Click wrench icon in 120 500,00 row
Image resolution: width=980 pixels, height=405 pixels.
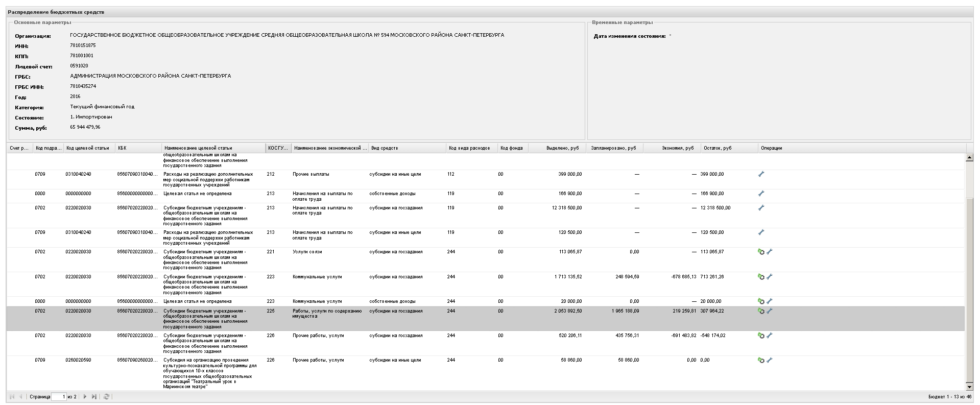[x=761, y=232]
